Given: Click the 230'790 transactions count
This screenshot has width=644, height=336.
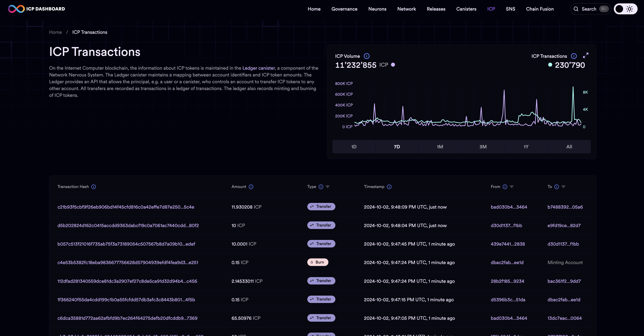Looking at the screenshot, I should pyautogui.click(x=570, y=65).
